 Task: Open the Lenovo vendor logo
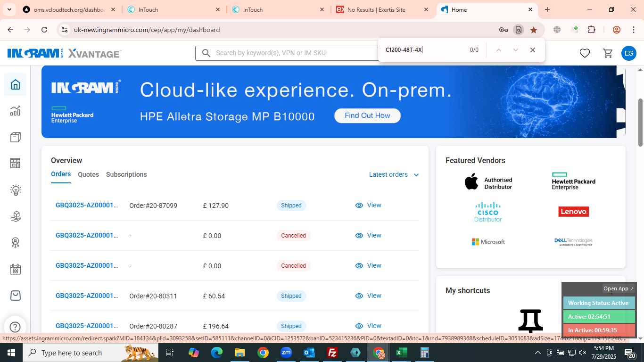(x=574, y=212)
